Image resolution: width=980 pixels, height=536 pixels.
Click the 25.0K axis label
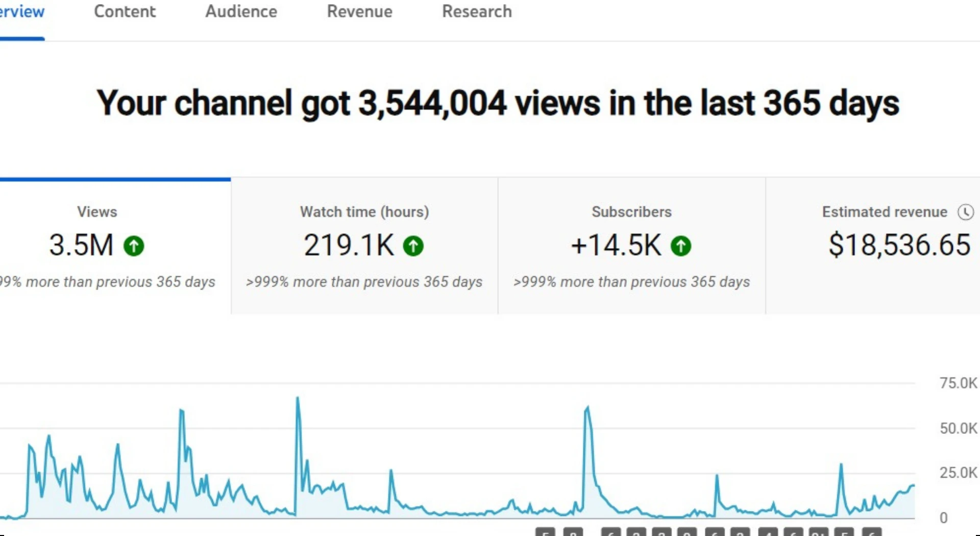(x=958, y=473)
